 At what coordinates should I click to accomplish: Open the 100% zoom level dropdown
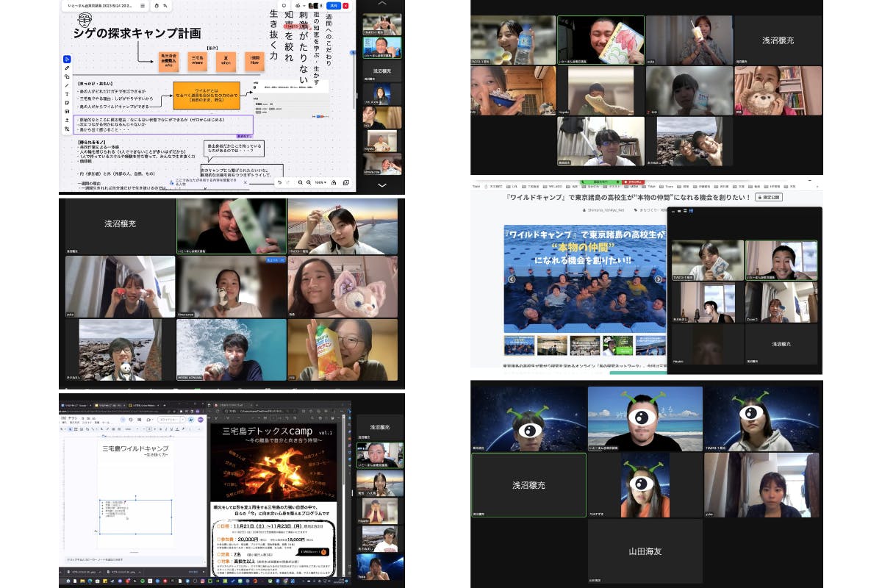(x=321, y=182)
